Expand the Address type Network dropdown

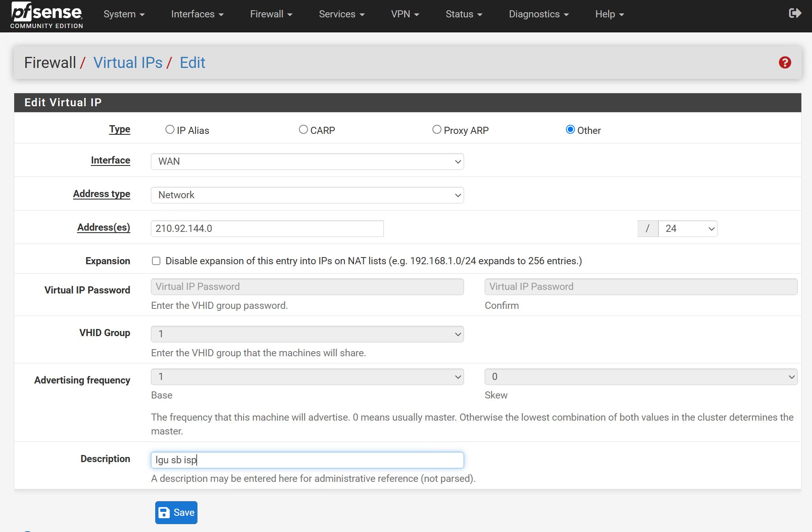[x=307, y=195]
